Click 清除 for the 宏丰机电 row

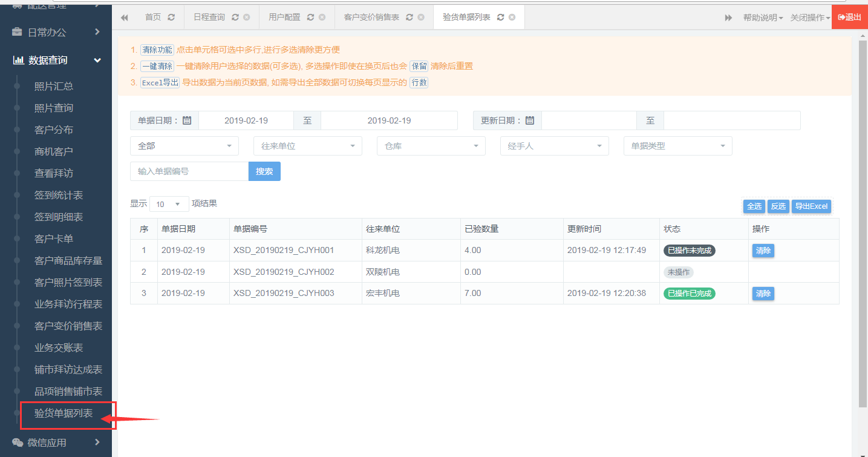point(763,294)
